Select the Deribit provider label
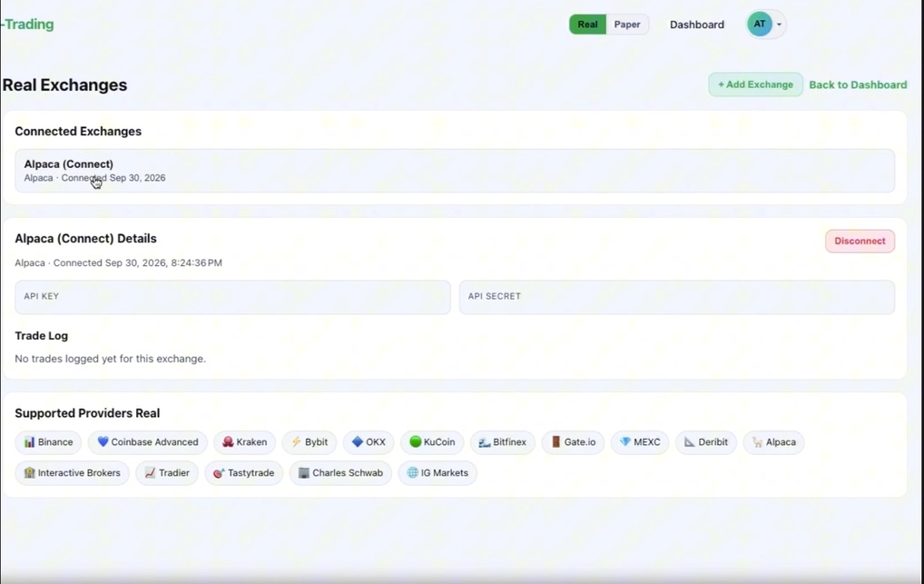Image resolution: width=924 pixels, height=584 pixels. pos(713,441)
